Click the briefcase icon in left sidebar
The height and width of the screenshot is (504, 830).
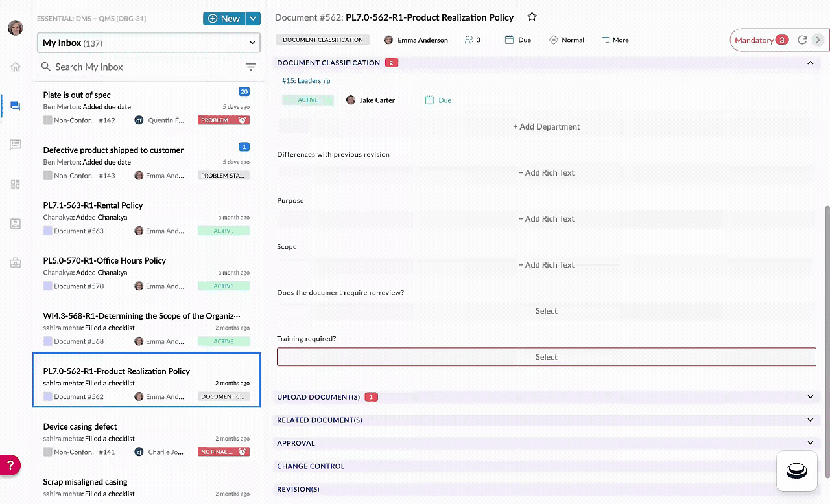[16, 262]
